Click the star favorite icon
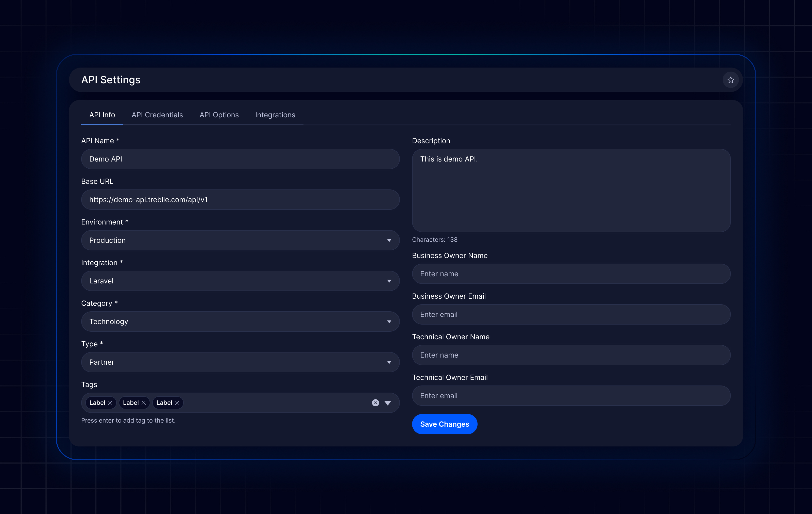 coord(730,80)
